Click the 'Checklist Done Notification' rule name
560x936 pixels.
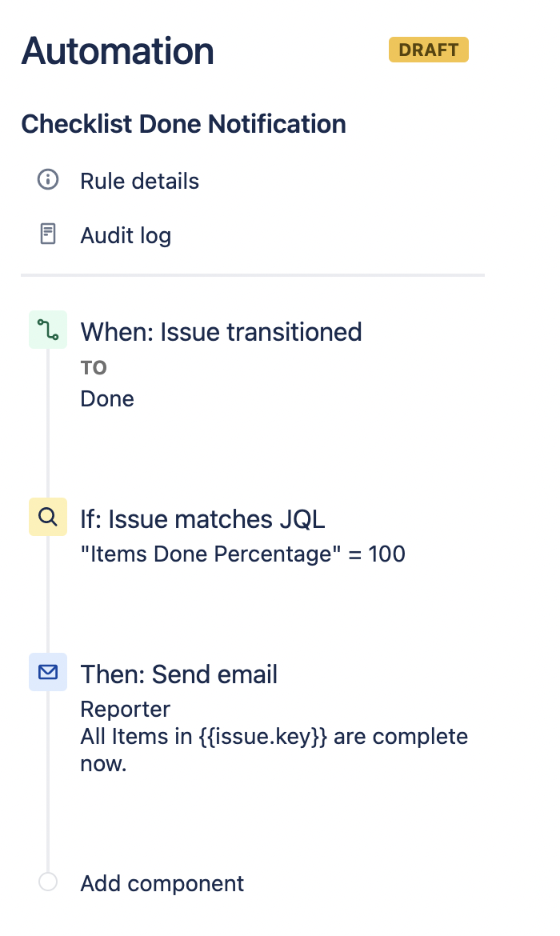pos(183,124)
